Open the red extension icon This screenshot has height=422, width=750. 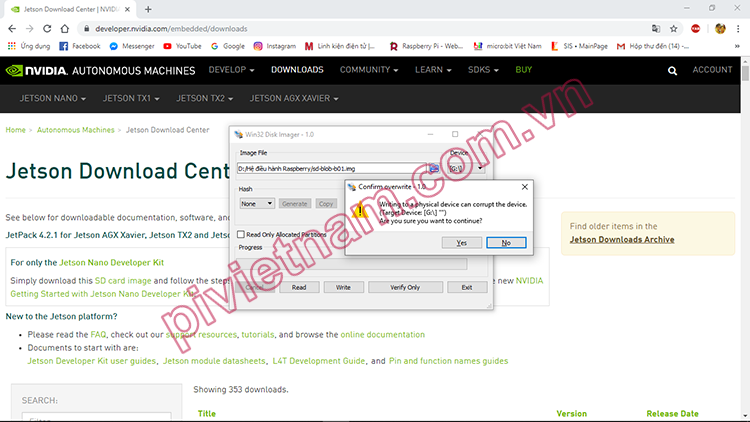(695, 29)
